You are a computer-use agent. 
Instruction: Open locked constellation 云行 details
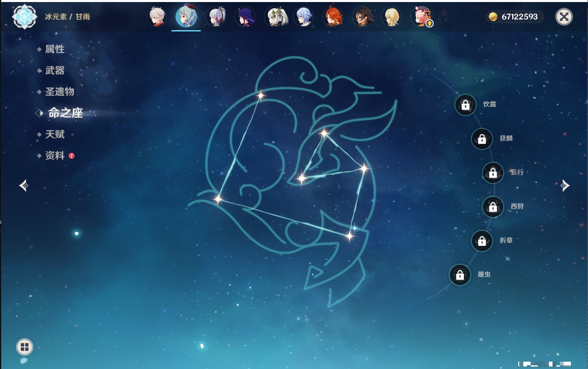[x=493, y=173]
